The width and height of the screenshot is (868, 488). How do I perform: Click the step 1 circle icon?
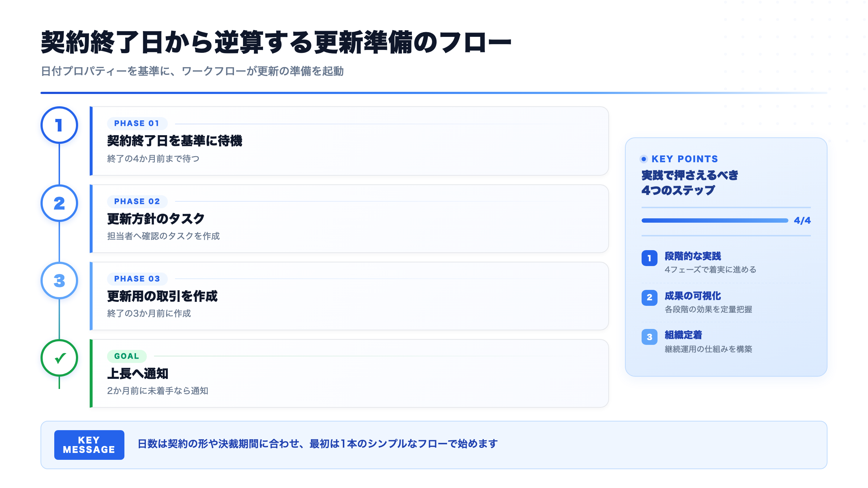(x=59, y=125)
